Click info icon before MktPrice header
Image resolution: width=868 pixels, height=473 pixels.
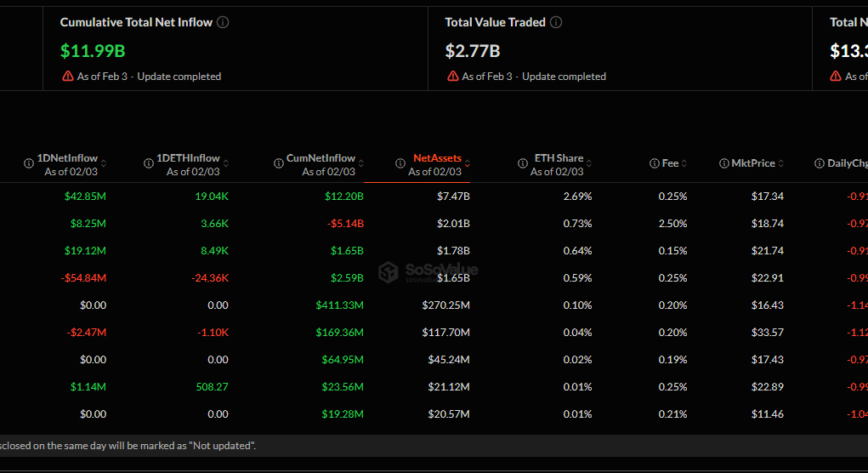(x=723, y=163)
